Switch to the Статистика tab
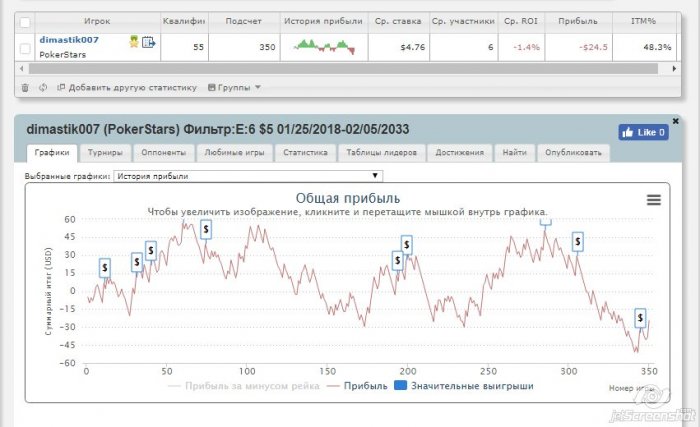 pyautogui.click(x=305, y=153)
